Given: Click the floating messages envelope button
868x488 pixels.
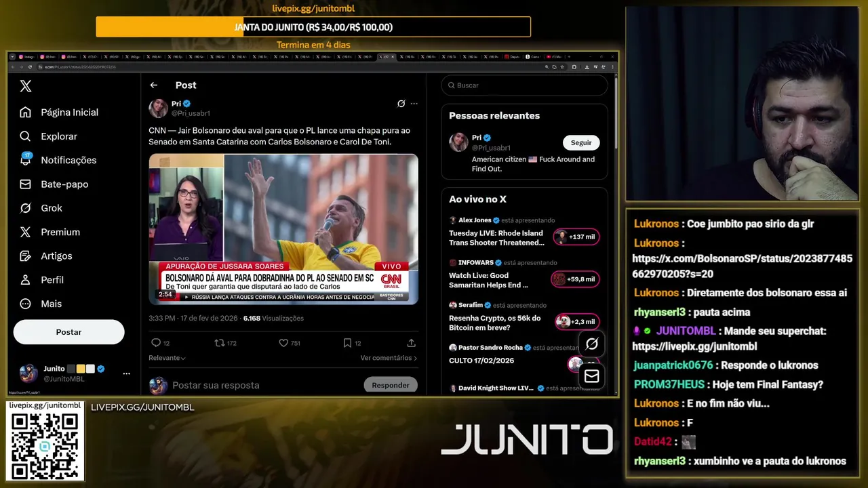Looking at the screenshot, I should pos(592,376).
